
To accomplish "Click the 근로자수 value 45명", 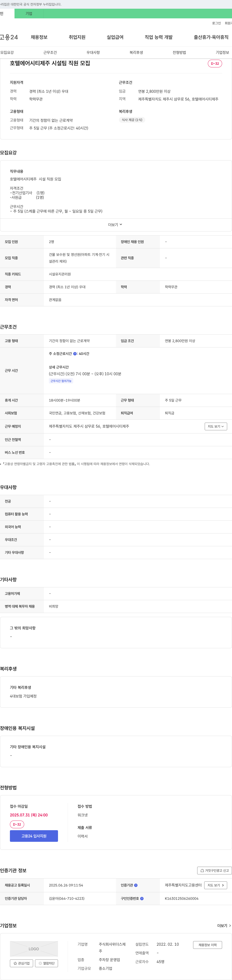I will [x=160, y=962].
